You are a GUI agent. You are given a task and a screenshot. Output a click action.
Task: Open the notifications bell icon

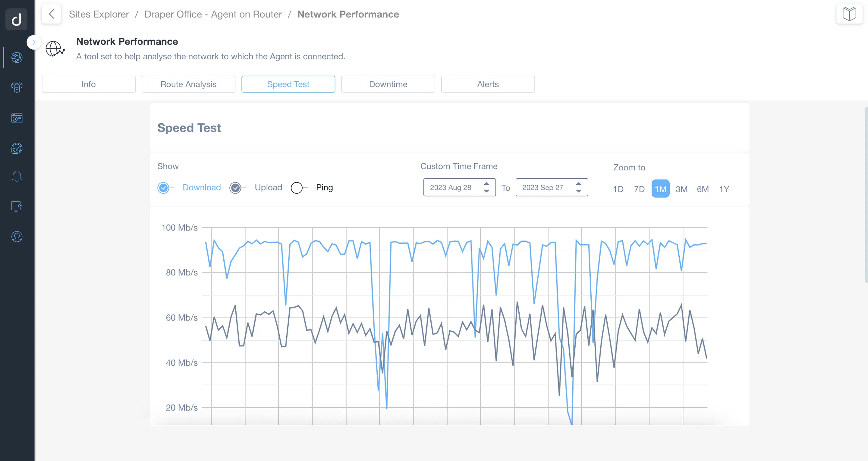coord(16,176)
